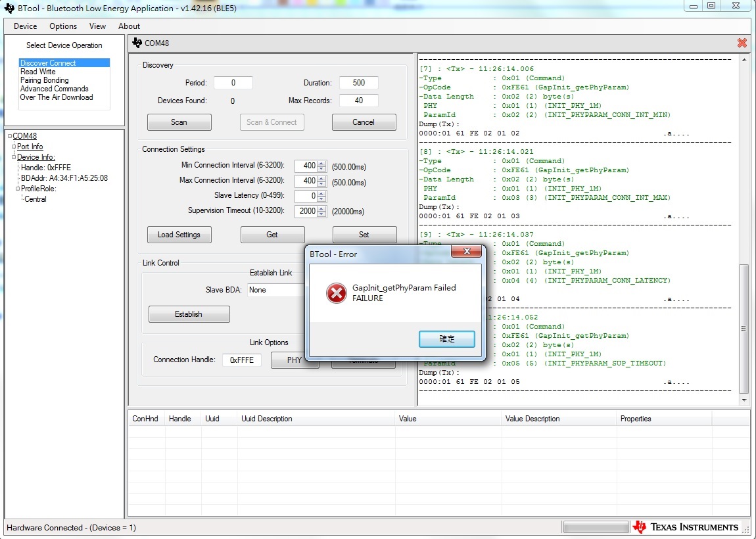Click the confirm (確定) button in error dialog
756x539 pixels.
tap(447, 339)
